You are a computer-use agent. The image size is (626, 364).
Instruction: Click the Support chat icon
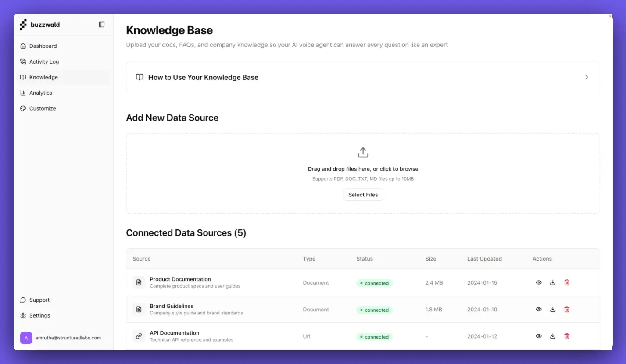[23, 300]
